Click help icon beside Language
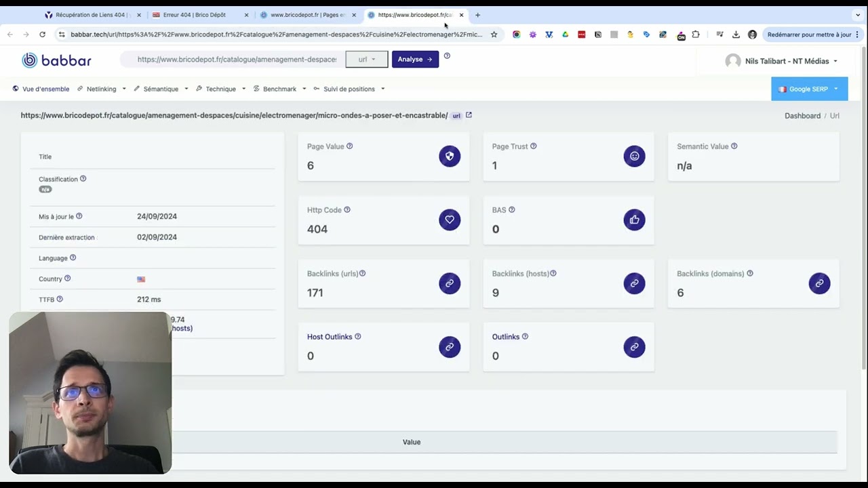This screenshot has width=868, height=488. [x=73, y=258]
